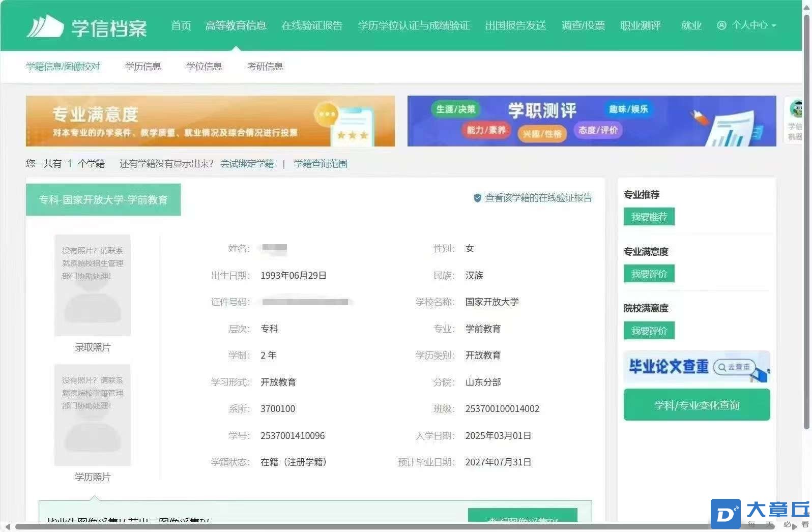Go to 在线验证报告
Screen dimensions: 812x532
point(312,25)
